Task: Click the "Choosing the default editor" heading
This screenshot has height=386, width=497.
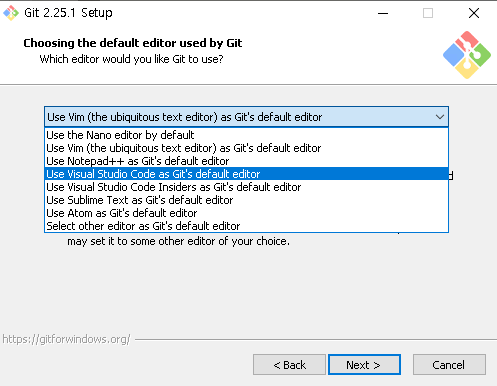Action: [133, 43]
